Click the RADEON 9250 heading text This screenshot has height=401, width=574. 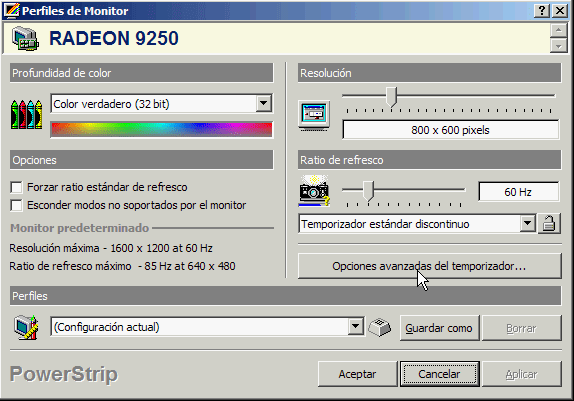coord(114,38)
